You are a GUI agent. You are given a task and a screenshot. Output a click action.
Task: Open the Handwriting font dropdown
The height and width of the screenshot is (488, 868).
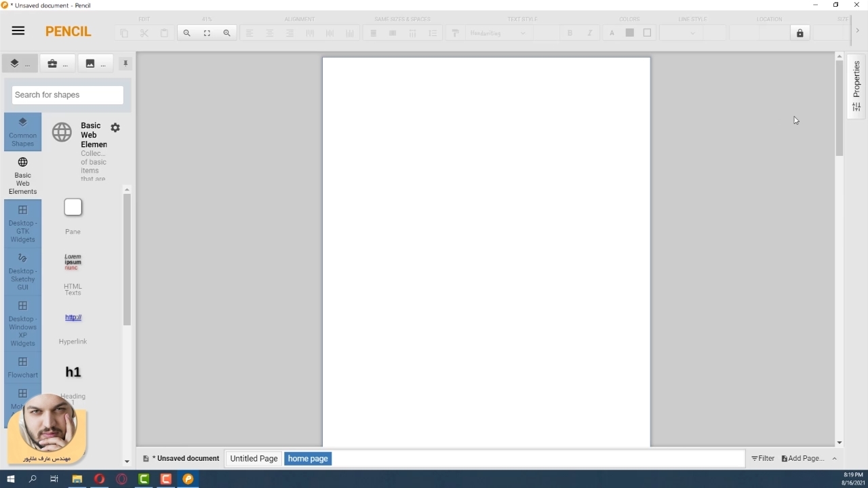[x=498, y=33]
